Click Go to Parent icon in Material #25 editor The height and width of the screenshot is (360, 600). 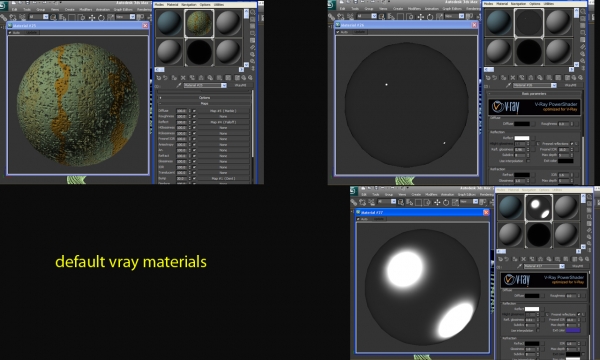coord(244,78)
